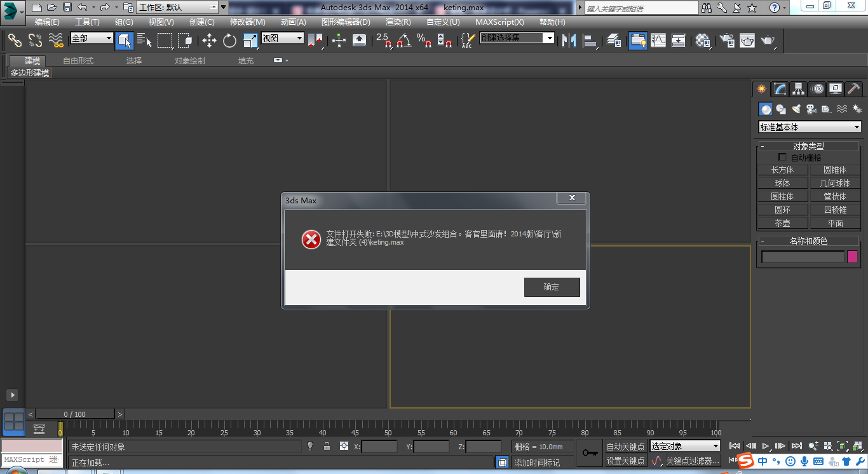Click the Bind to Space Warp icon
868x474 pixels.
pos(56,41)
